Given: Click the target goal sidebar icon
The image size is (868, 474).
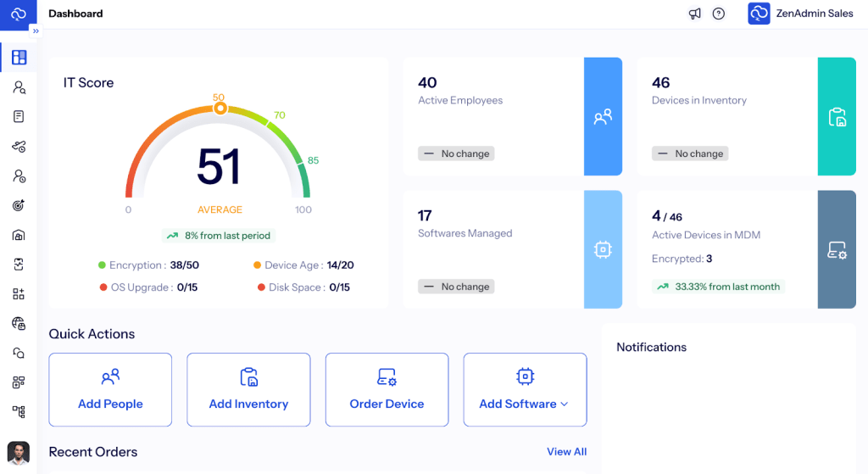Looking at the screenshot, I should click(x=19, y=205).
